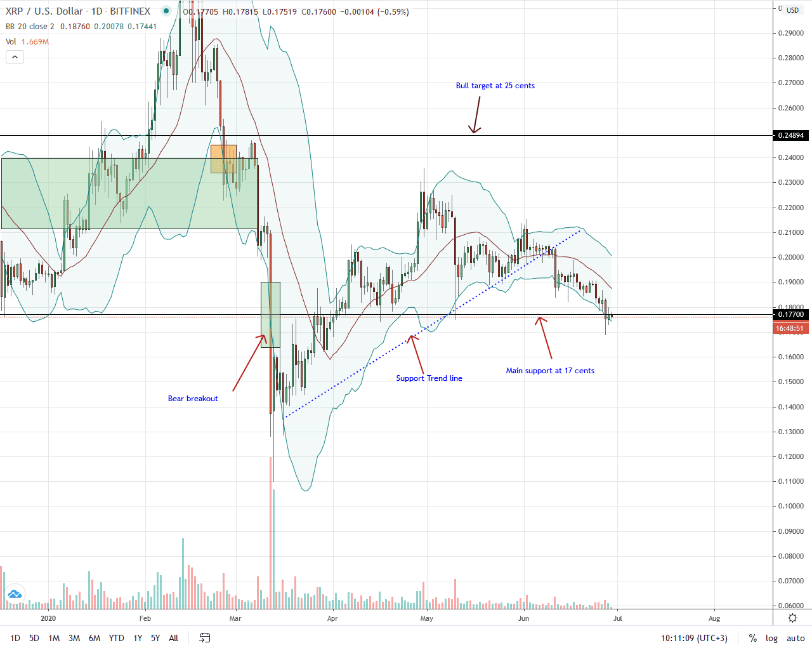
Task: Select the 'Support Trend line' annotation
Action: [x=429, y=378]
